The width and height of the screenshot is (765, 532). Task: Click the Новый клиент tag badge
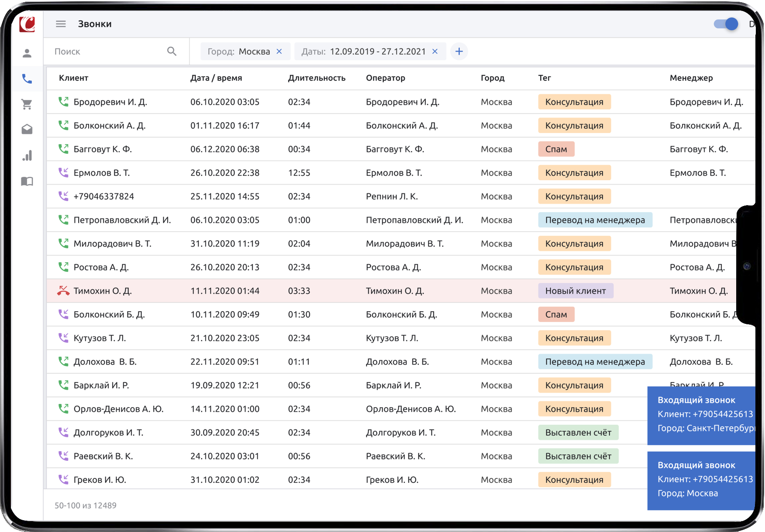(x=575, y=291)
